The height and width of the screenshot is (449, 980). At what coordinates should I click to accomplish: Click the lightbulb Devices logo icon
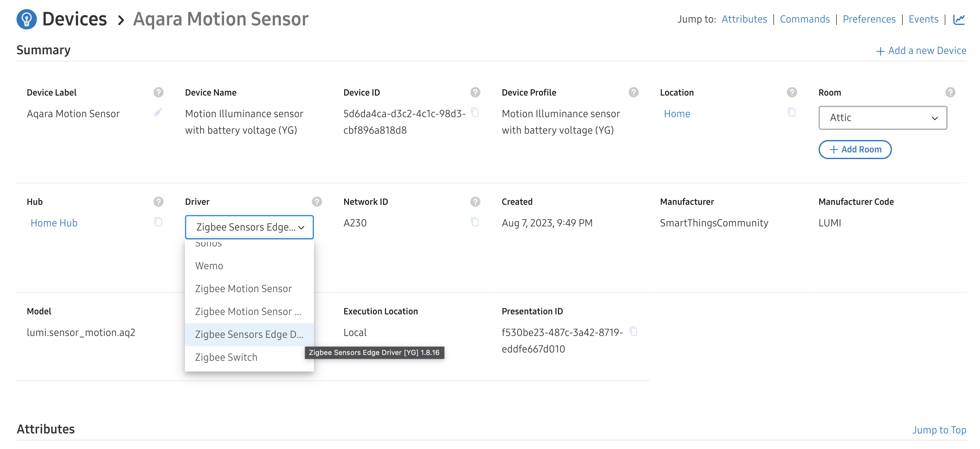coord(26,19)
